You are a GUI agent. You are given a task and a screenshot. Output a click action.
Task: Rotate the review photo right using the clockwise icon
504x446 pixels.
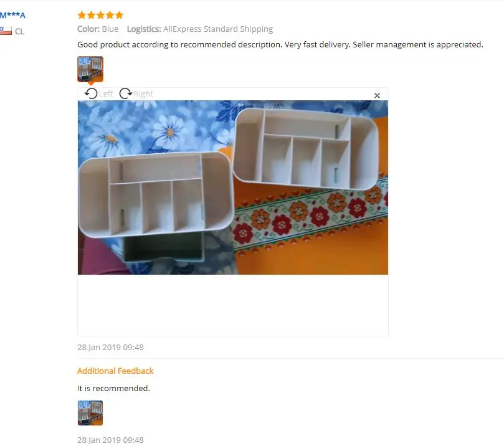125,93
